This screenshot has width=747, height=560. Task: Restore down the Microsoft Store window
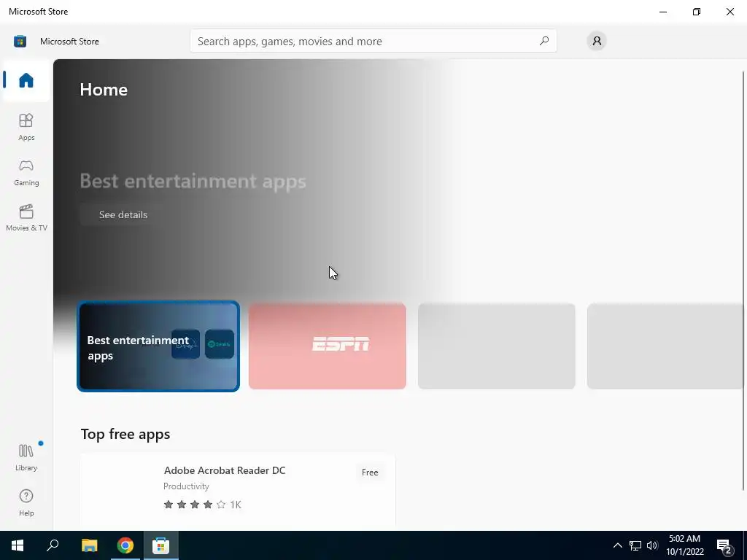coord(697,12)
